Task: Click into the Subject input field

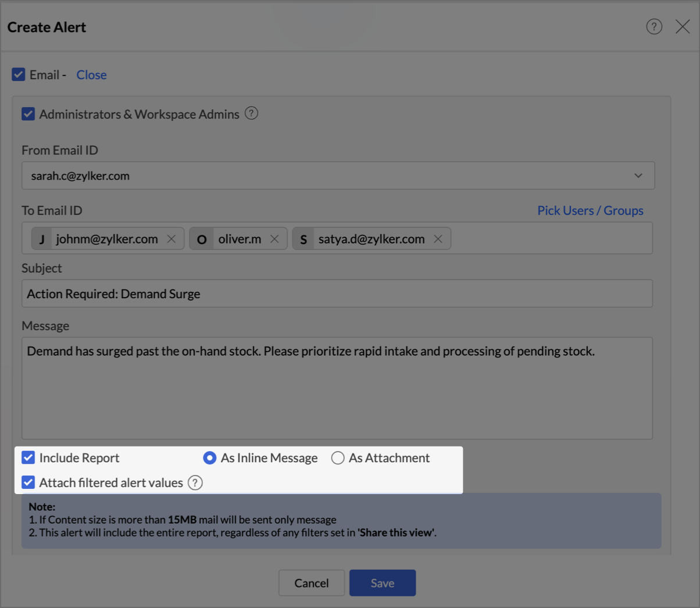Action: 337,294
